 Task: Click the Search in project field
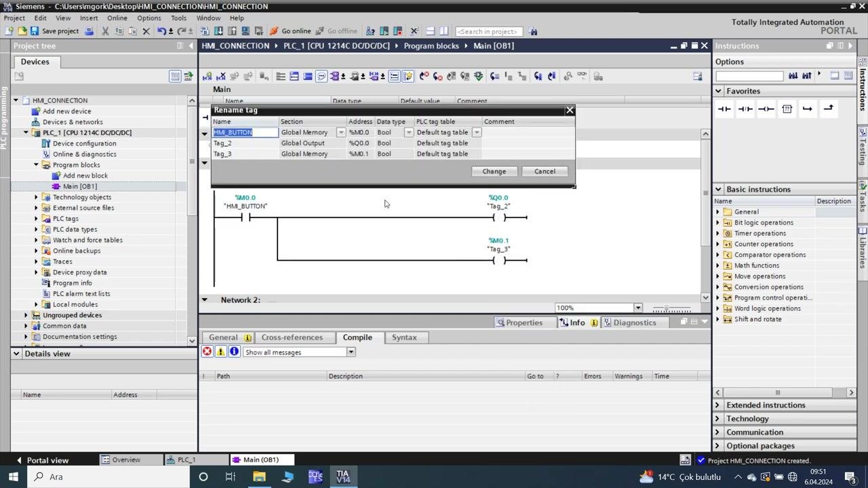coord(488,31)
